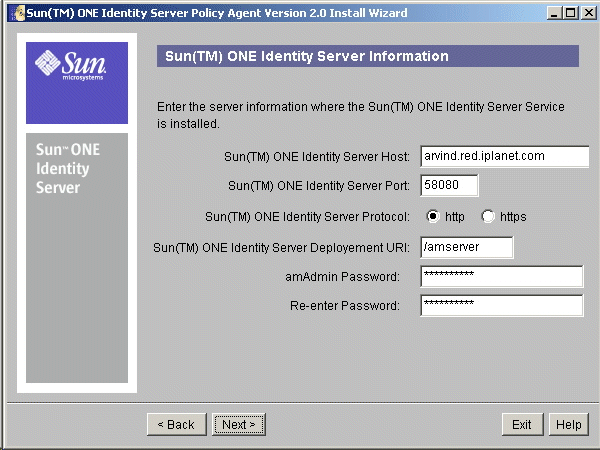Minimize the install wizard window

(x=554, y=13)
